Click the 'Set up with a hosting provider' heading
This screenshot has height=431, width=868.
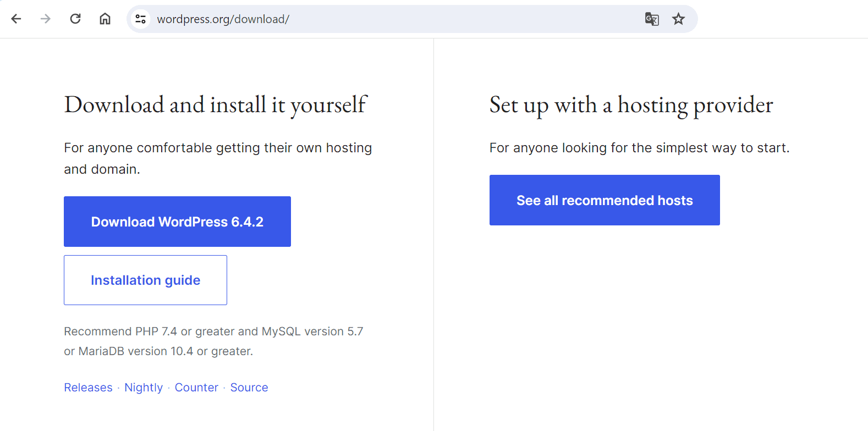pos(631,105)
